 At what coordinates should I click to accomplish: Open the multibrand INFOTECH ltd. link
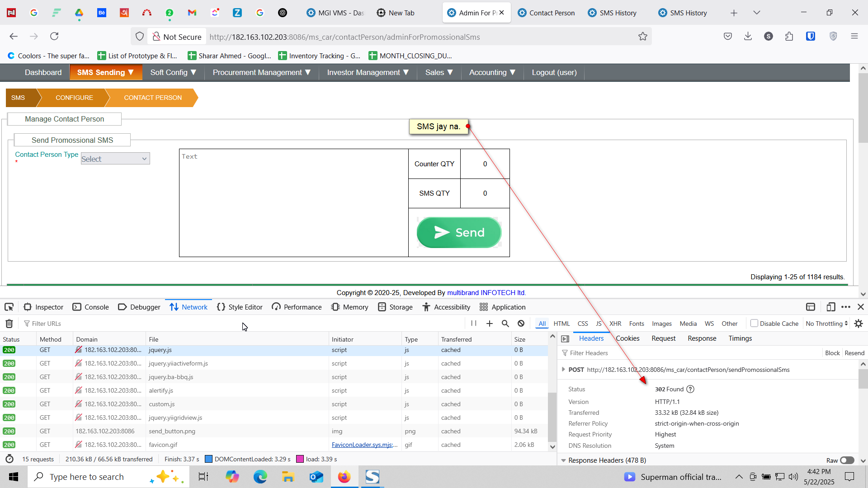pos(486,293)
